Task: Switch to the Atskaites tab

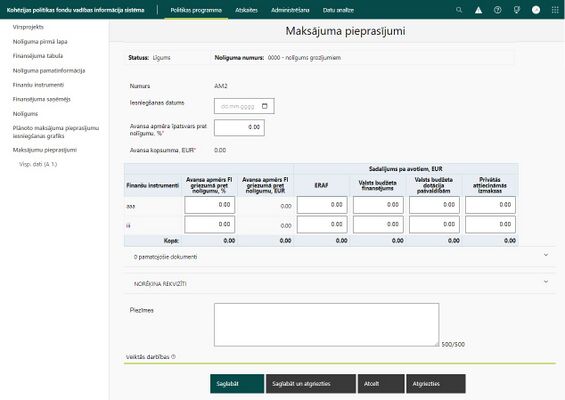Action: pos(246,10)
